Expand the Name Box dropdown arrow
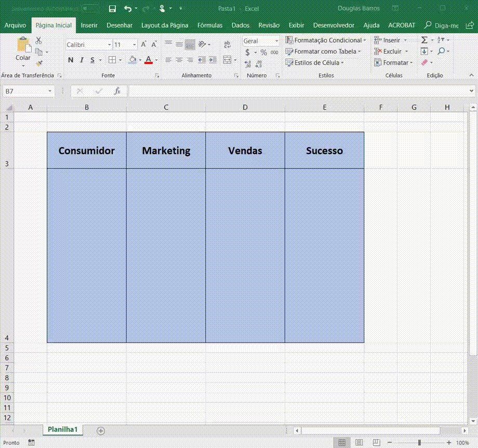This screenshot has width=478, height=448. 50,91
